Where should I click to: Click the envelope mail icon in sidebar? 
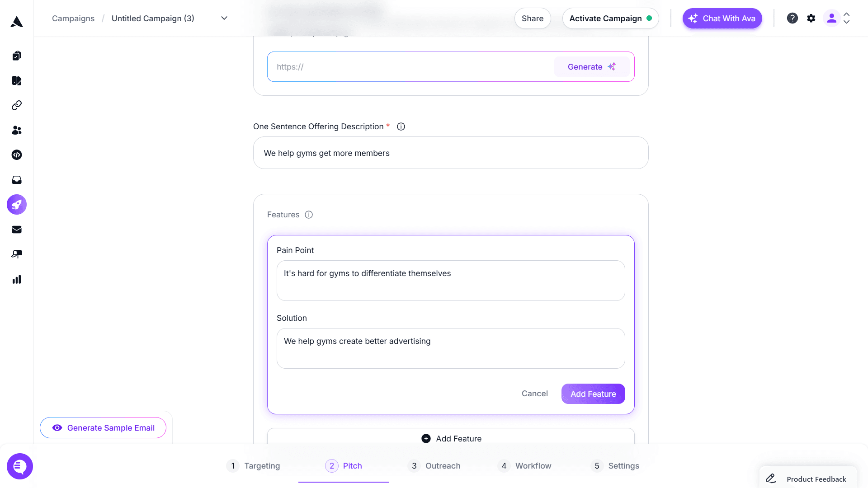coord(17,230)
